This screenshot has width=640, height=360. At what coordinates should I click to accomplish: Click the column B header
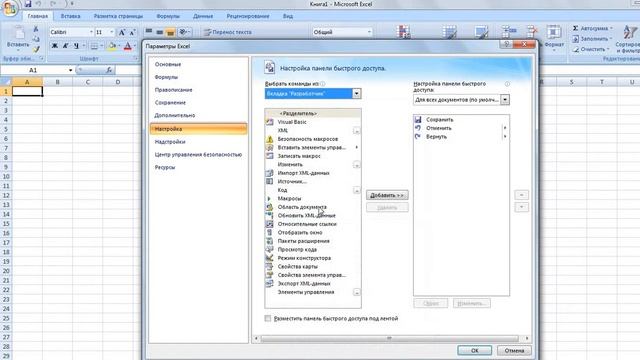tap(58, 82)
